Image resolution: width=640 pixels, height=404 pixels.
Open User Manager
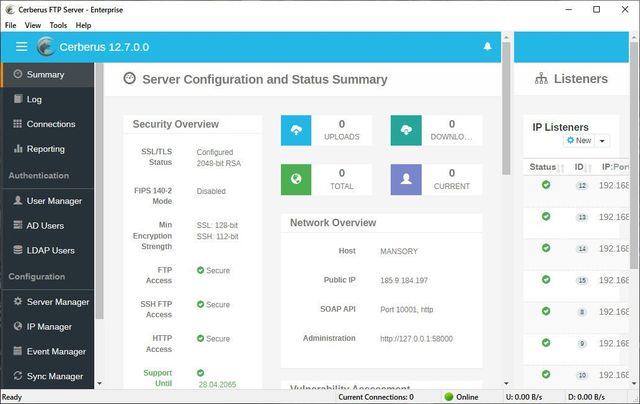click(53, 201)
